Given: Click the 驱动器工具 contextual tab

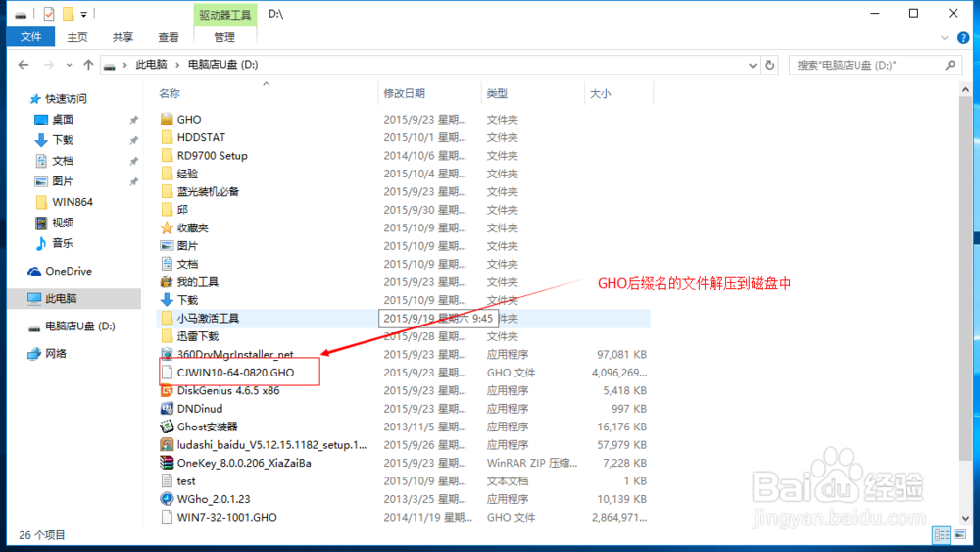Looking at the screenshot, I should pos(225,15).
